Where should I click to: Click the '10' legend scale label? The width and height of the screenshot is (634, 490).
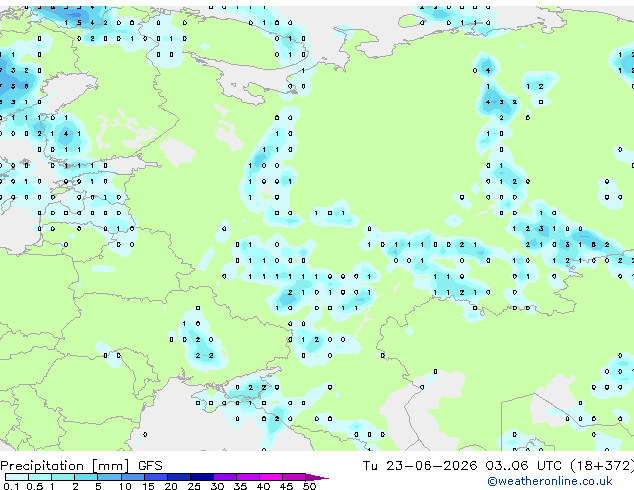tap(125, 486)
